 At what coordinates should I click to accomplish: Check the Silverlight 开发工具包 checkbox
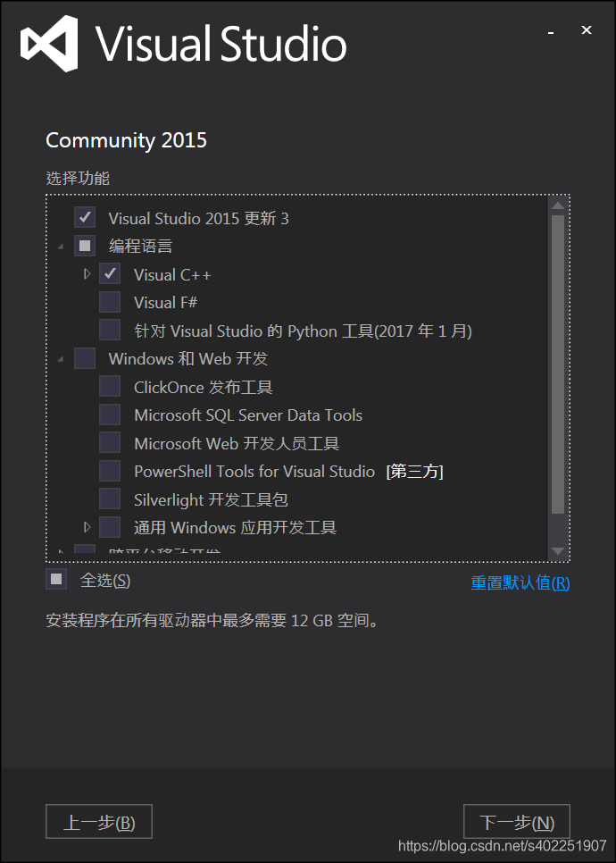(110, 499)
